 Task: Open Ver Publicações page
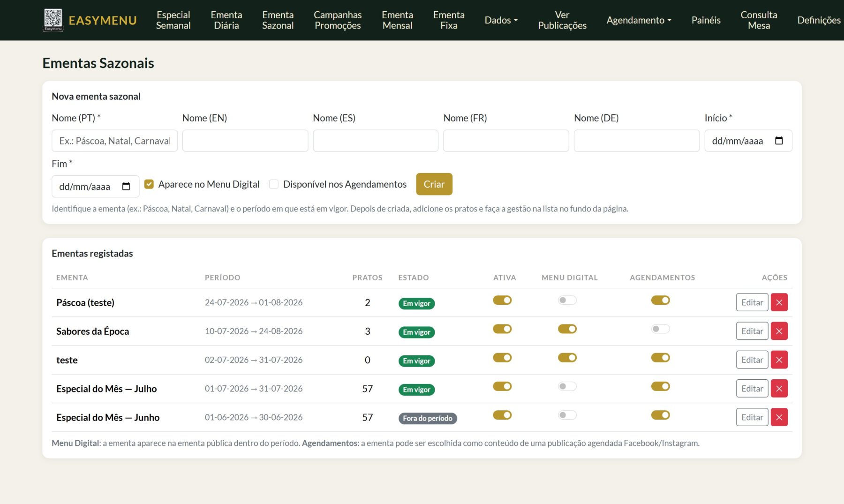[562, 20]
